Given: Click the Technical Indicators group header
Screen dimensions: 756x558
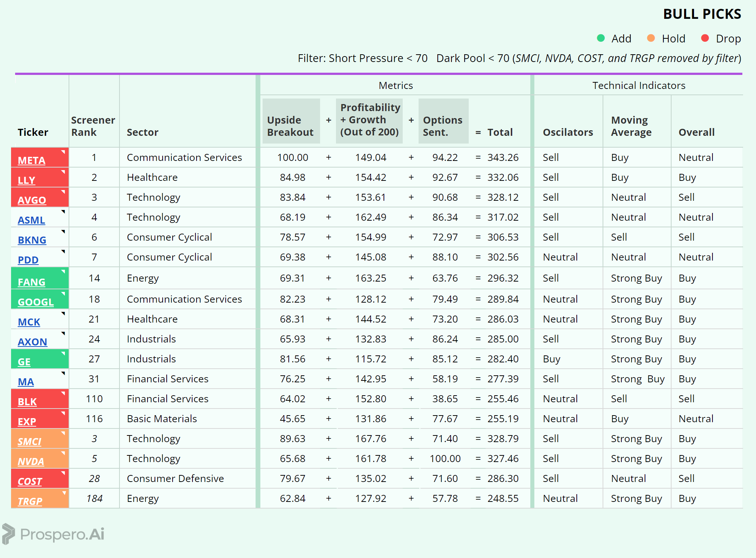Looking at the screenshot, I should pyautogui.click(x=639, y=86).
